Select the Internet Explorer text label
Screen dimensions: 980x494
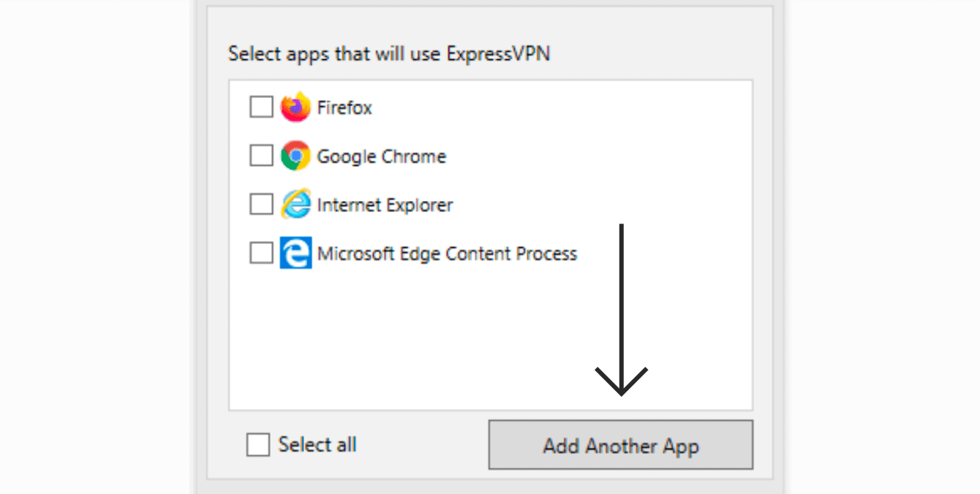385,205
